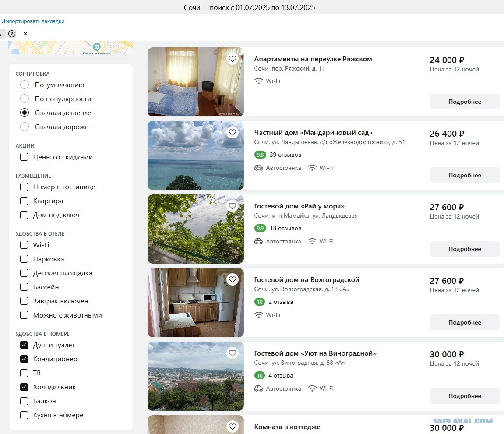The width and height of the screenshot is (504, 434).
Task: Open Гостевой дом на Волгоградской title
Action: point(307,280)
